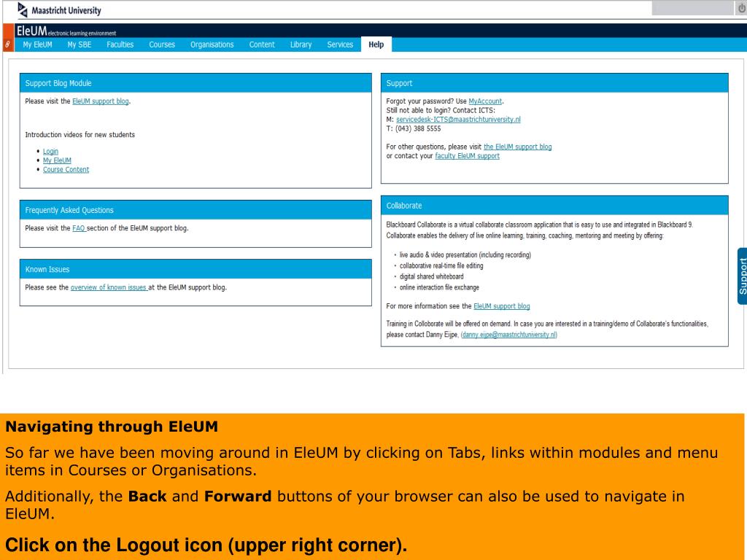Email servicedesk-ICTS@maastrichtuniversity.nl link
Screen dimensions: 747x560
[458, 120]
